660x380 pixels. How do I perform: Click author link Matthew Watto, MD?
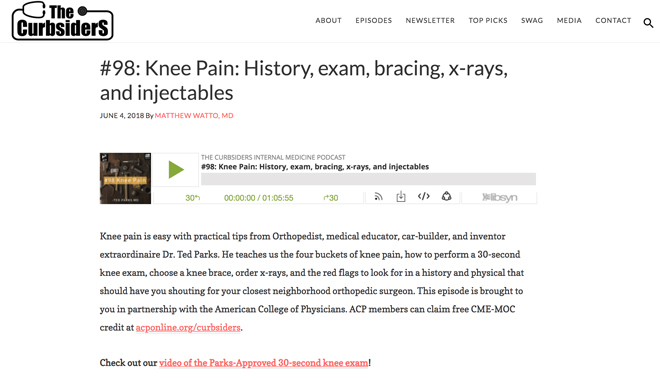pyautogui.click(x=194, y=115)
